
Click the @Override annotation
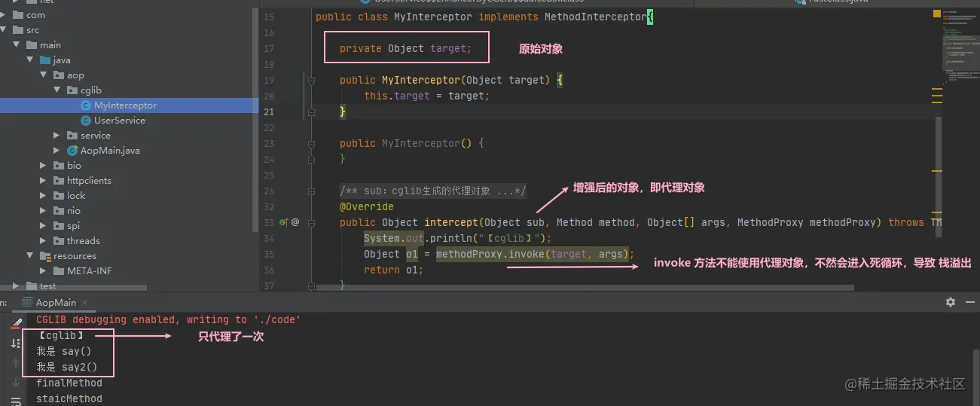pos(367,206)
